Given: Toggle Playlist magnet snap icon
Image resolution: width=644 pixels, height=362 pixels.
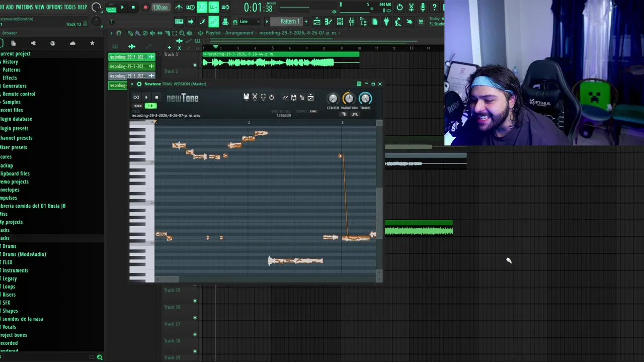Looking at the screenshot, I should click(119, 33).
